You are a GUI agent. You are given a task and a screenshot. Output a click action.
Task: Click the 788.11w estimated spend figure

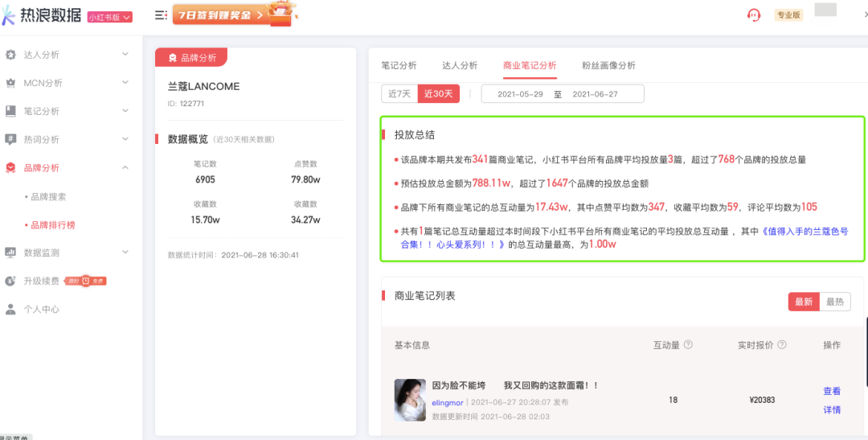(490, 183)
